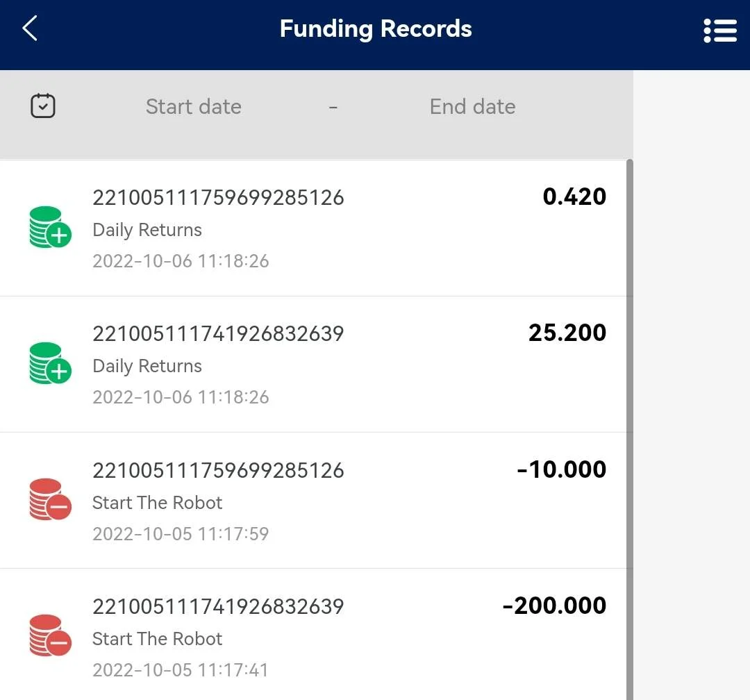
Task: Go back using the header arrow
Action: (30, 28)
